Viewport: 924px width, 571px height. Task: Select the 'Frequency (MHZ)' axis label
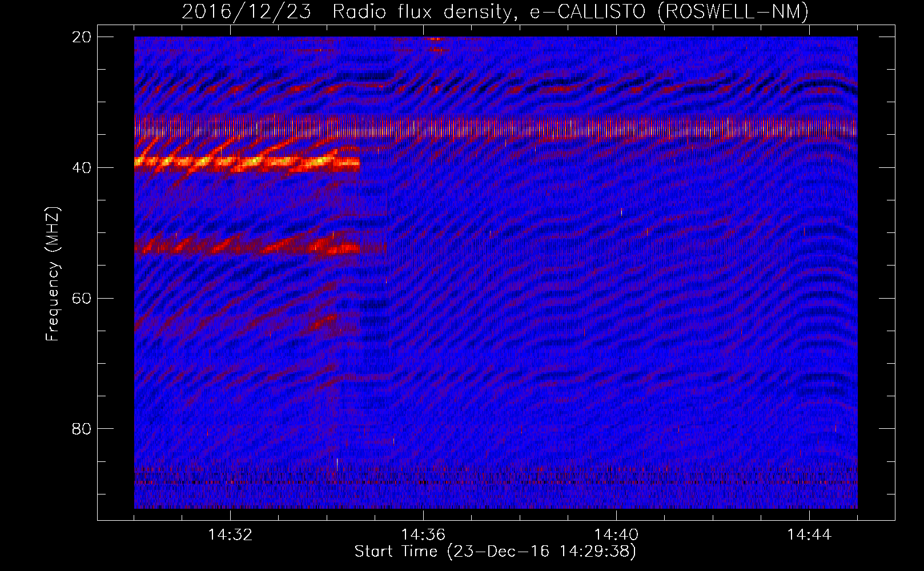(x=53, y=274)
